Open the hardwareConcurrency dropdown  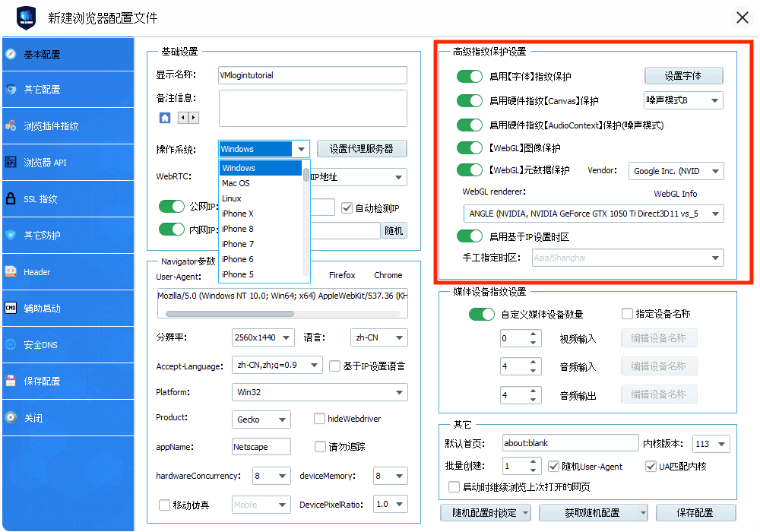(x=271, y=476)
